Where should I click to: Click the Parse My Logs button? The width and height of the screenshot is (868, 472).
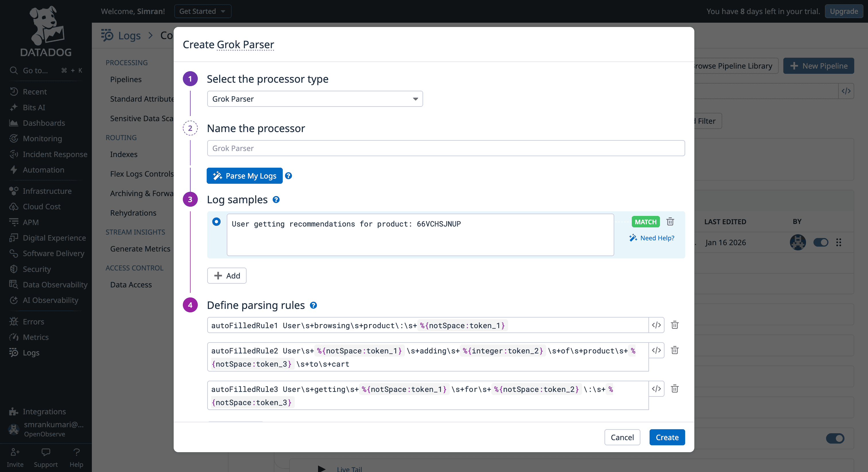244,175
